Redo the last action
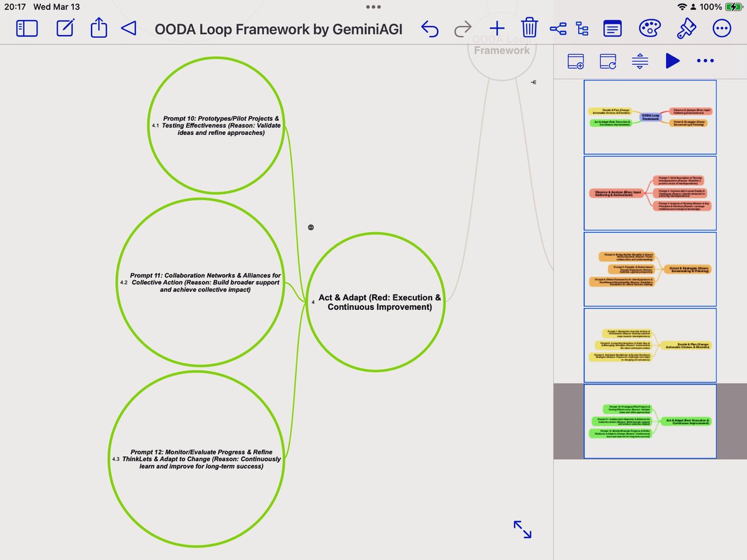This screenshot has height=560, width=747. pos(463,28)
